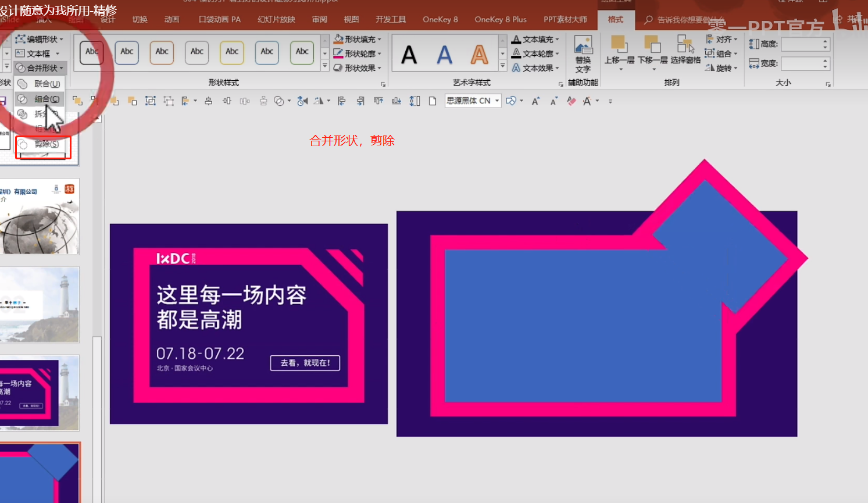Image resolution: width=868 pixels, height=503 pixels.
Task: Apply the blue A WordArt style
Action: pyautogui.click(x=444, y=55)
